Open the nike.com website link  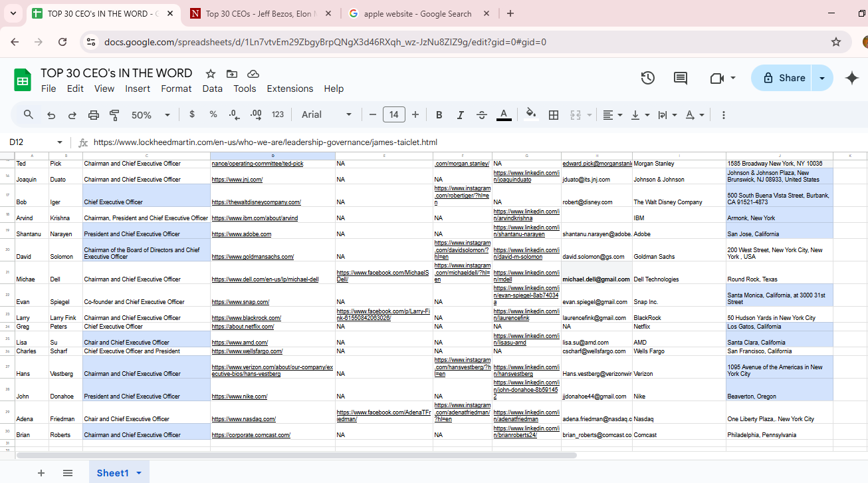pyautogui.click(x=239, y=397)
